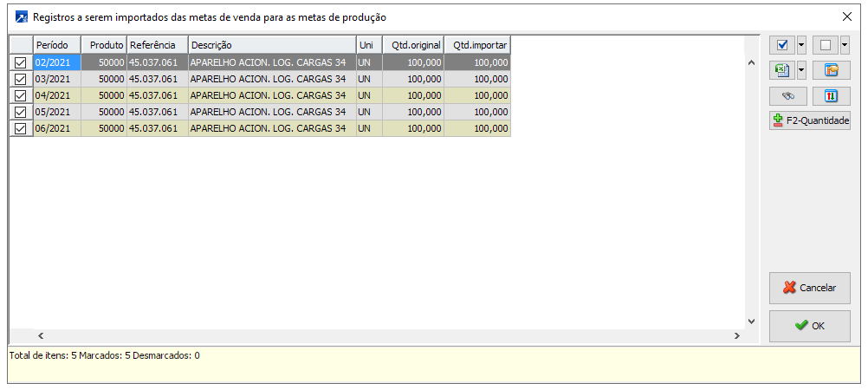Image resolution: width=868 pixels, height=390 pixels.
Task: Click Qtd.importar 100,000 in the 06/2021 row
Action: (477, 128)
